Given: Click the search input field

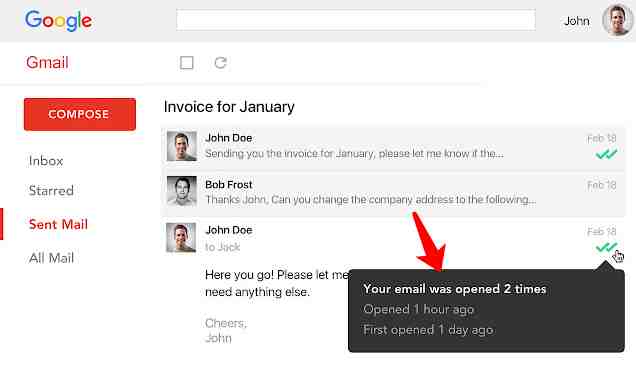Looking at the screenshot, I should tap(356, 20).
